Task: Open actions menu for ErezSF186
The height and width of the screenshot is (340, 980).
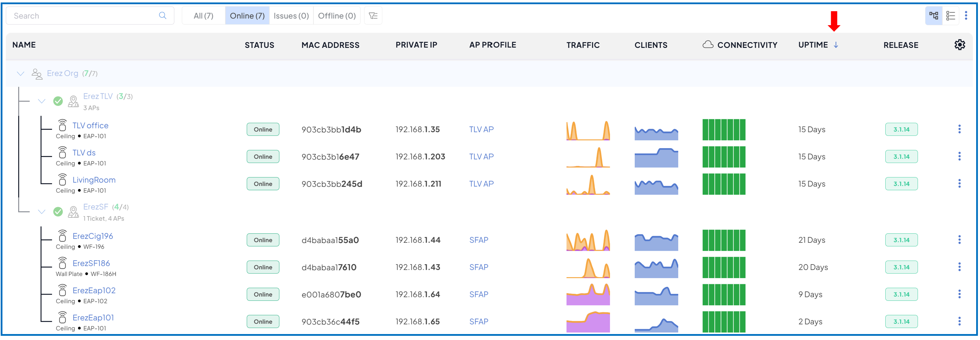Action: 959,267
